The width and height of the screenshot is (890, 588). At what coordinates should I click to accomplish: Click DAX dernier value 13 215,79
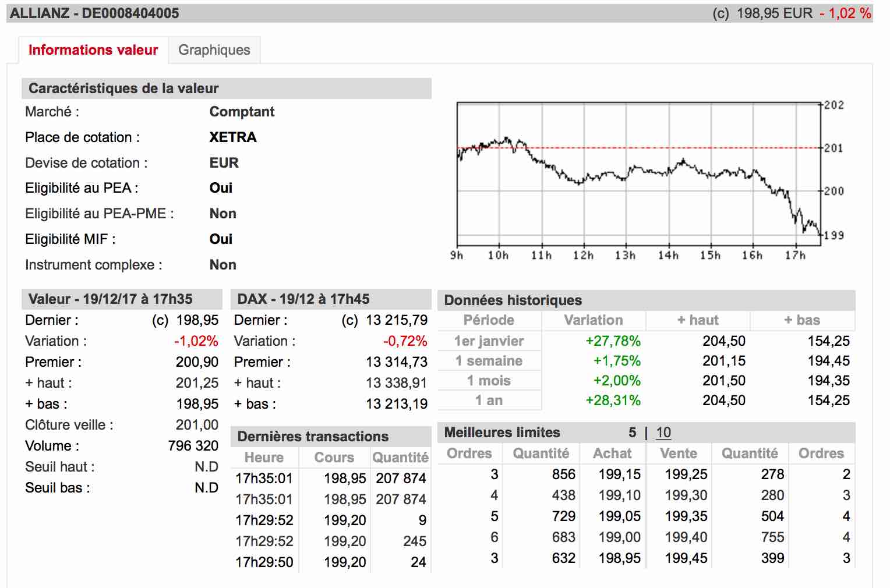[x=397, y=320]
